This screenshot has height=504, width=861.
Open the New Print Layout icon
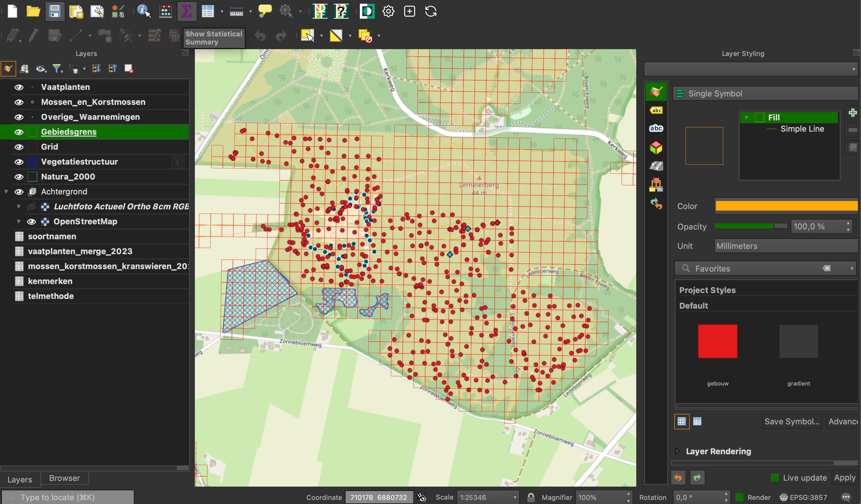(x=76, y=11)
